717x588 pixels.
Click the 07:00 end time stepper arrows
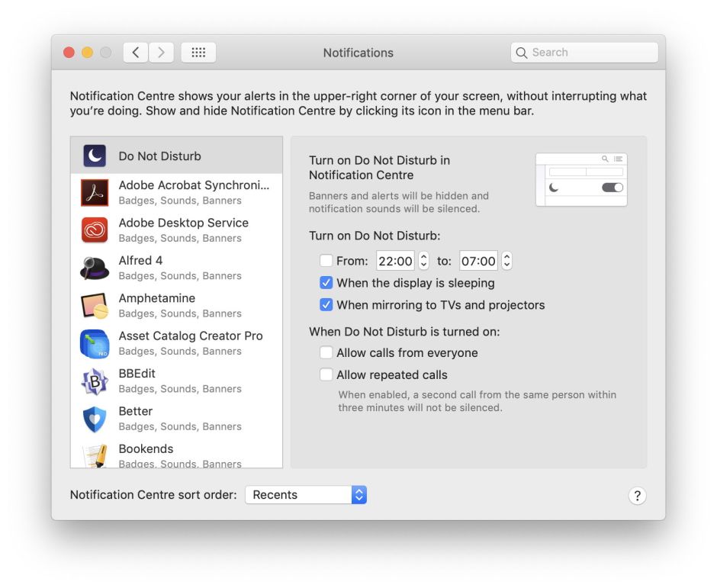tap(507, 261)
